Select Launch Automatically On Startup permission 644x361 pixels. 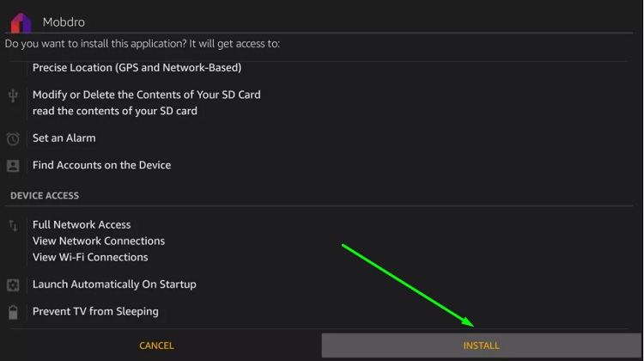point(114,285)
